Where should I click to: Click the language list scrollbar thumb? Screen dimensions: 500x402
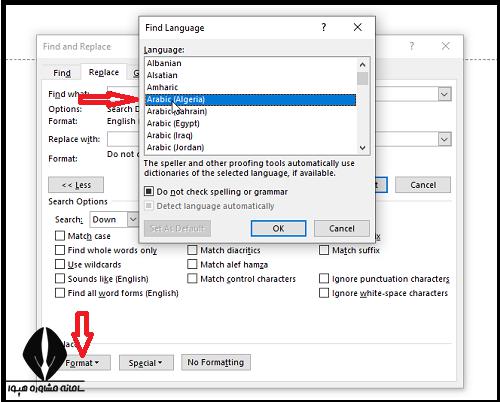[363, 78]
